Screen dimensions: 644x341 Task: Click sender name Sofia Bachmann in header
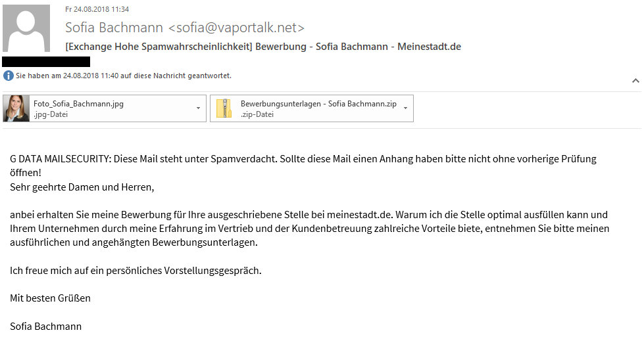114,28
